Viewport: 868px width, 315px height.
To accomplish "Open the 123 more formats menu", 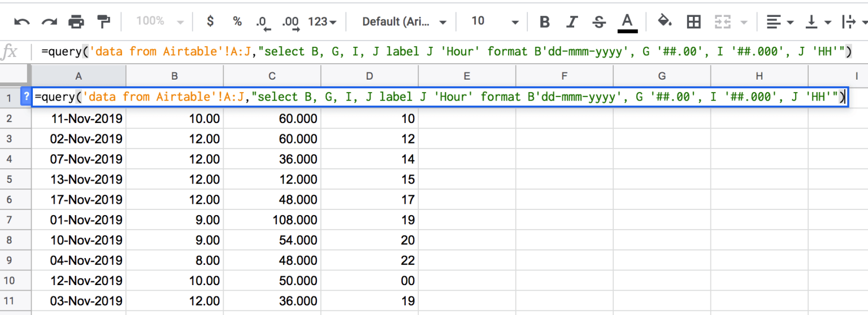I will [x=322, y=21].
